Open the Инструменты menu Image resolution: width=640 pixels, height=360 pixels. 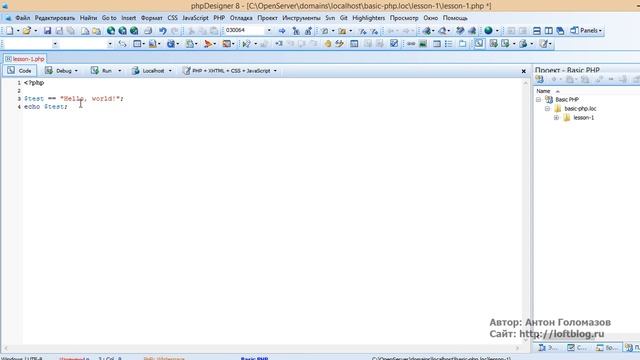[301, 18]
